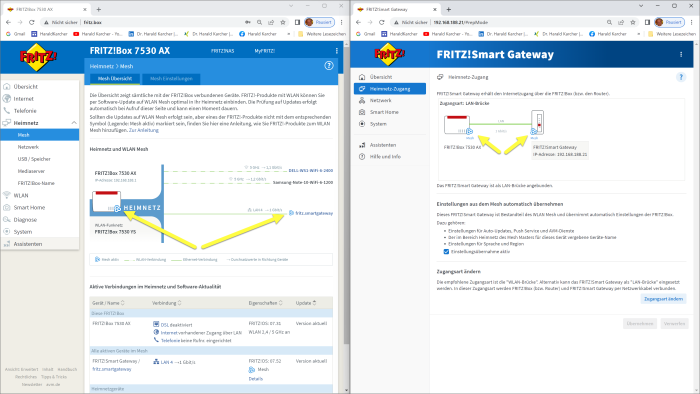Toggle Einstellungsübernahme aktiv checkbox
700x394 pixels.
click(446, 252)
